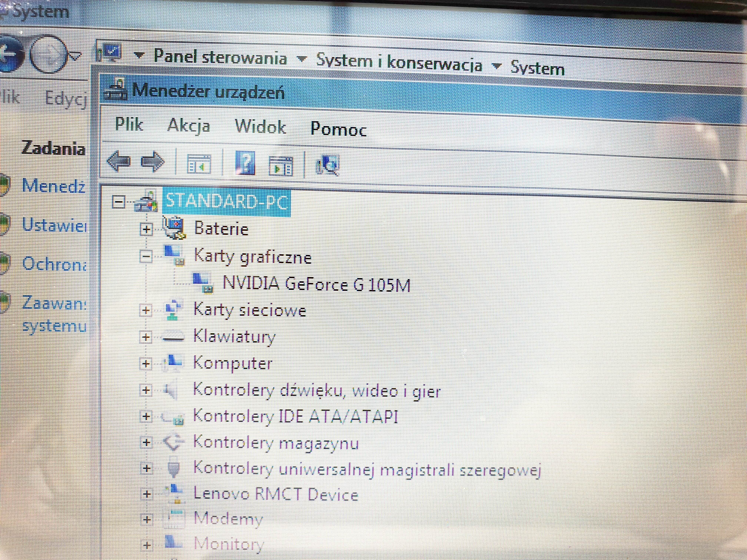747x560 pixels.
Task: Click the Show/Hide Action Pane toolbar icon
Action: point(281,166)
